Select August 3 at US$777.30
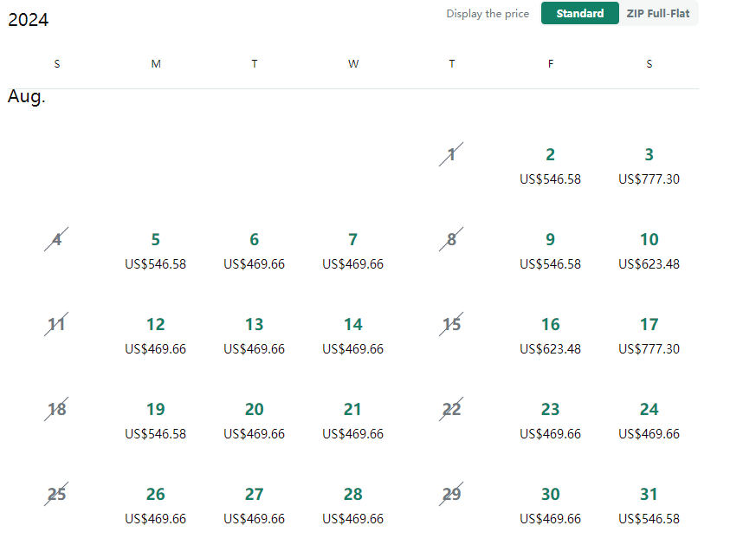Viewport: 756px width, 545px height. point(649,165)
